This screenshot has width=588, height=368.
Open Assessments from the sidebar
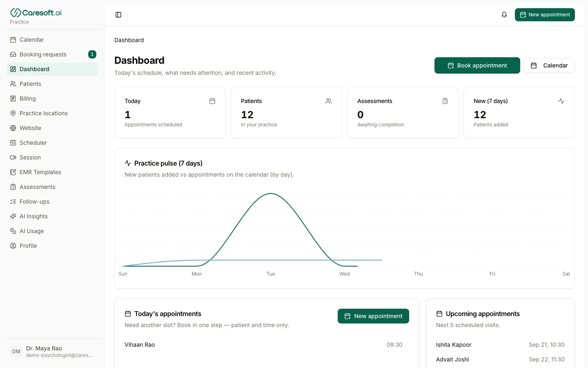click(x=52, y=187)
